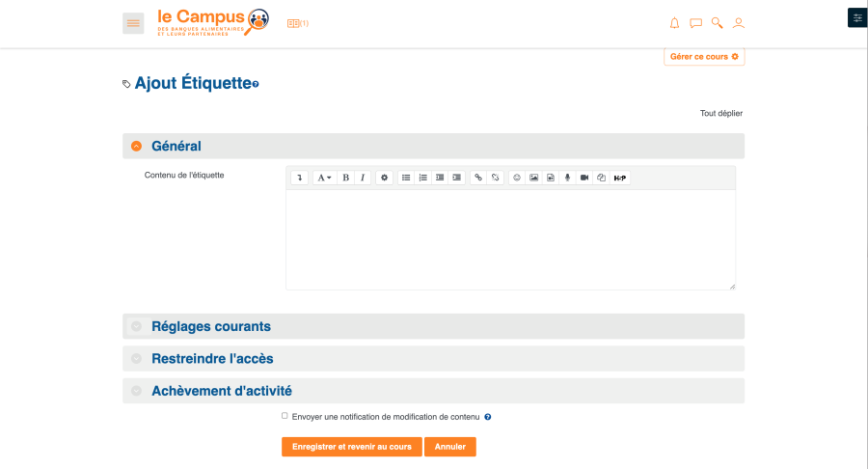This screenshot has height=469, width=868.
Task: Click the search magnifier in header
Action: coord(717,23)
